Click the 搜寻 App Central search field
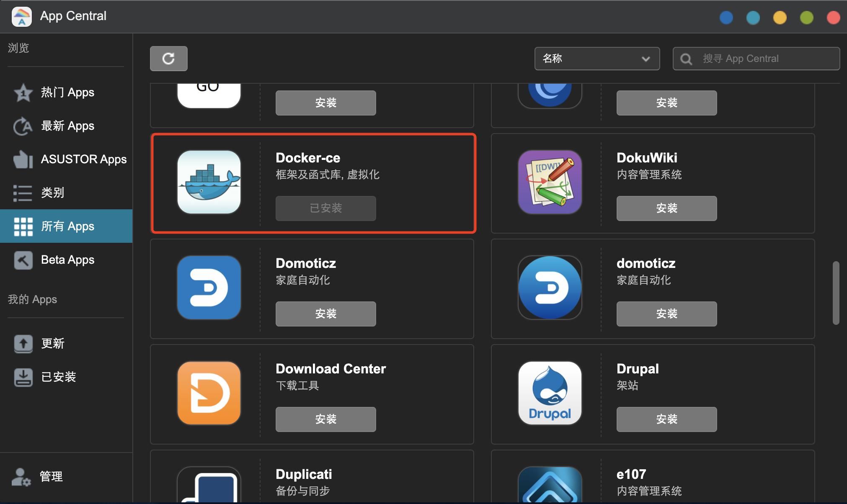This screenshot has height=504, width=847. tap(756, 59)
